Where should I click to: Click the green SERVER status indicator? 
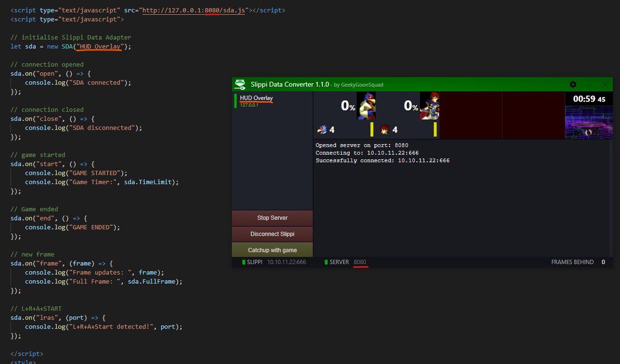(327, 262)
